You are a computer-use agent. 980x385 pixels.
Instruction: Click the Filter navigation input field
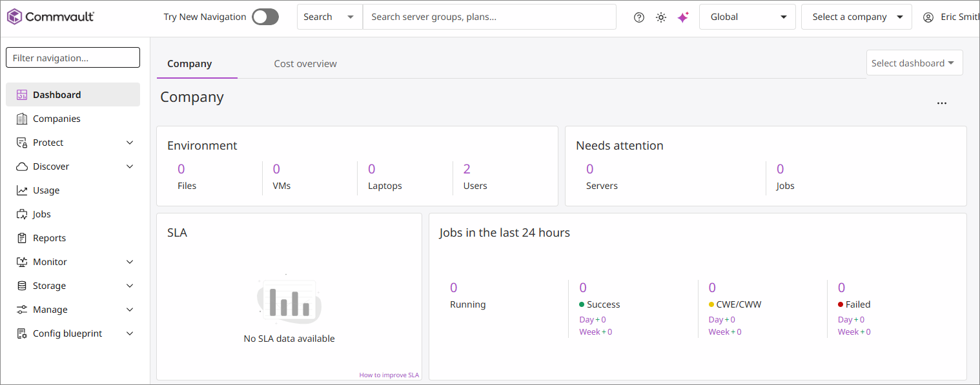[73, 57]
